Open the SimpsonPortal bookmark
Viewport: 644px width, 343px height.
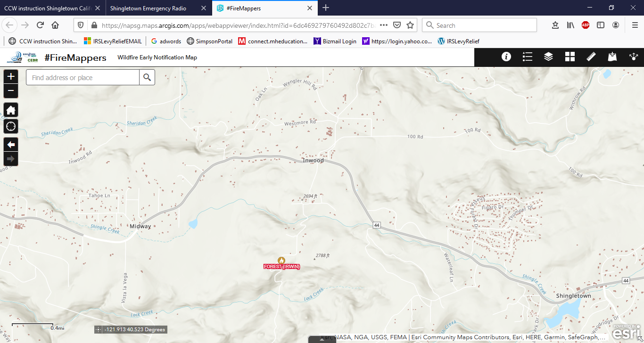(x=210, y=41)
